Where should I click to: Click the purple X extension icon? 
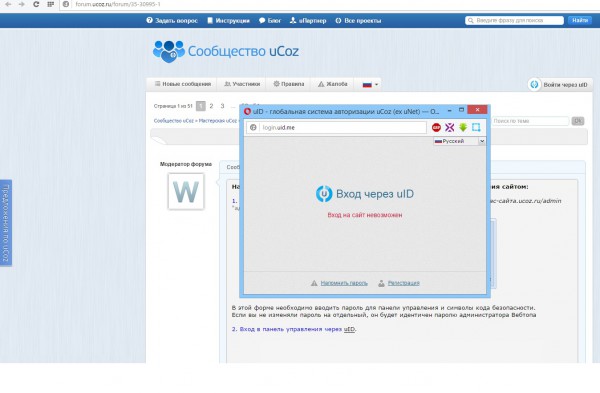coord(449,127)
